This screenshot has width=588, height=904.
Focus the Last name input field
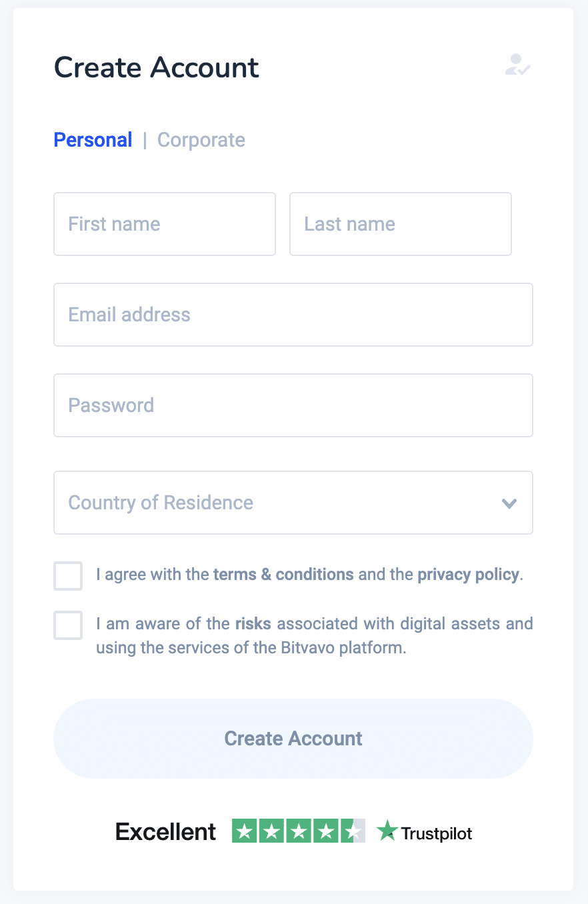coord(401,224)
